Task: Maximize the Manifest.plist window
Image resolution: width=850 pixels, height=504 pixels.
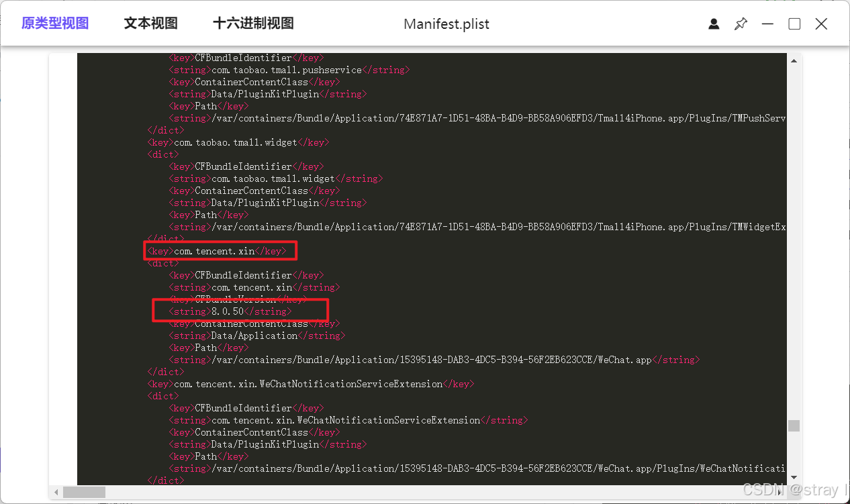Action: point(794,24)
